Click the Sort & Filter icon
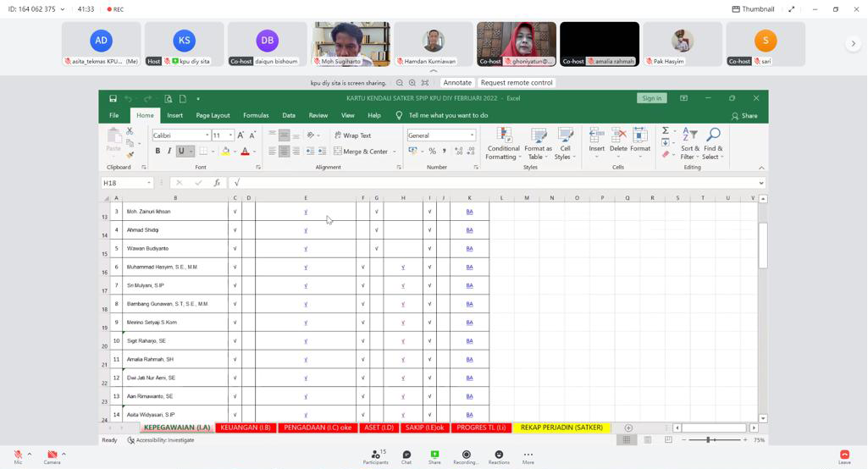This screenshot has height=469, width=868. pos(690,136)
